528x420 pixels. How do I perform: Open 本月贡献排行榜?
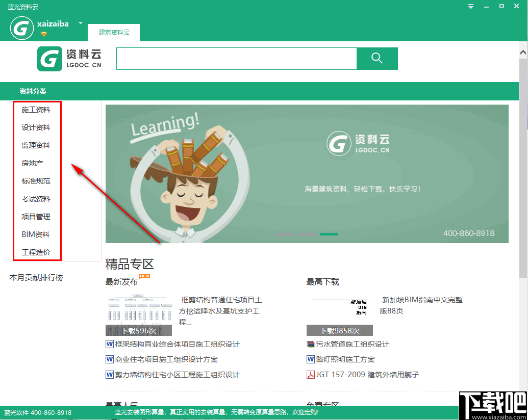pos(36,278)
